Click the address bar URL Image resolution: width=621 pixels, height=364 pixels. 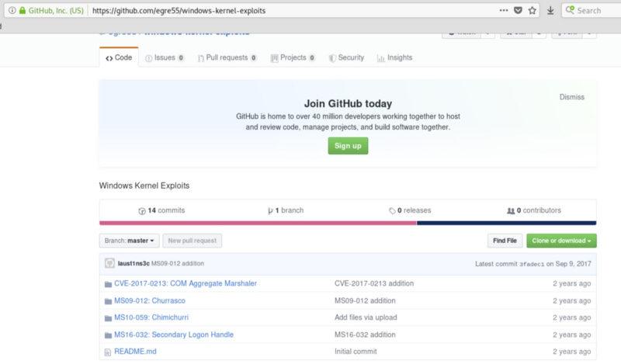179,11
